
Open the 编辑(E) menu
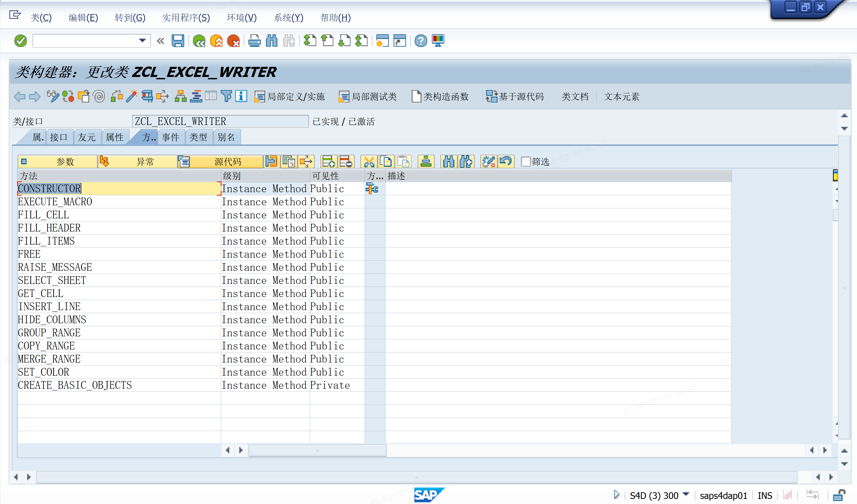tap(83, 18)
